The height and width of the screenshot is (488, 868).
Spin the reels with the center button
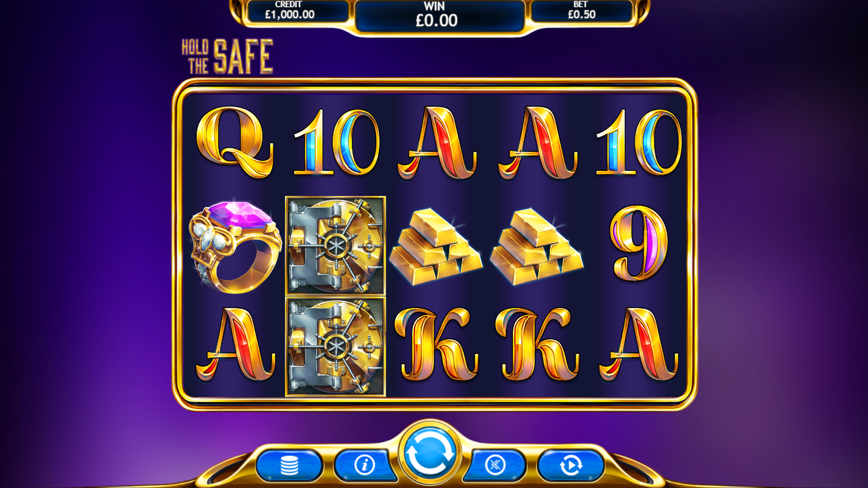(430, 453)
